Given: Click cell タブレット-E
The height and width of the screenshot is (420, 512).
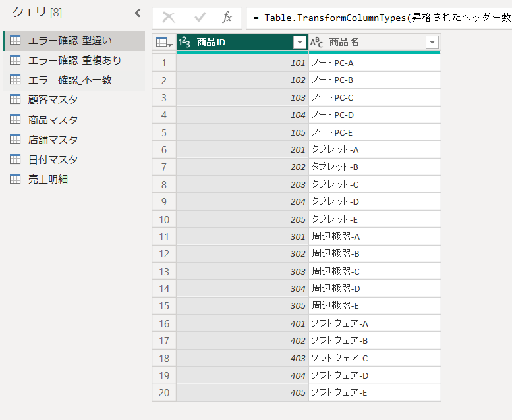Looking at the screenshot, I should [x=374, y=219].
